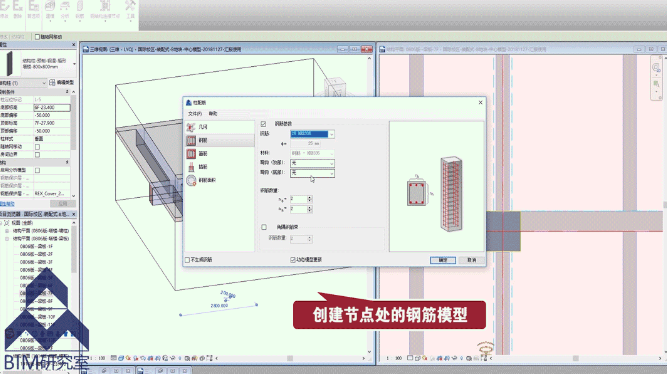Toggle the room bounding checkbox in properties

pos(37,154)
